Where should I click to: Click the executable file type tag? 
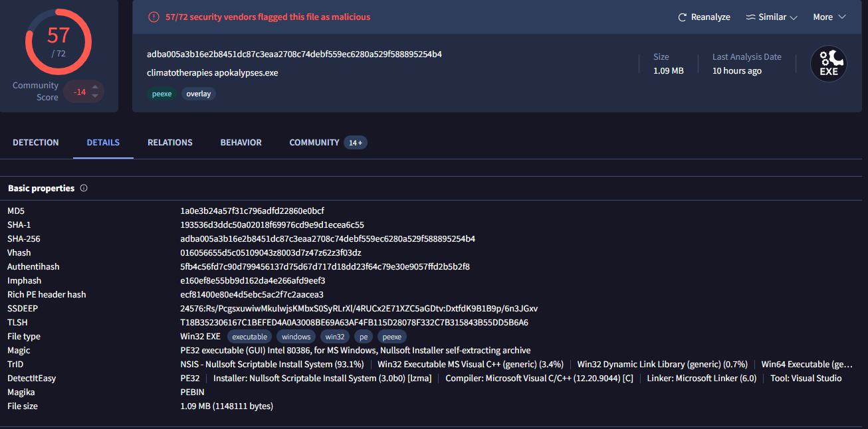pyautogui.click(x=249, y=337)
